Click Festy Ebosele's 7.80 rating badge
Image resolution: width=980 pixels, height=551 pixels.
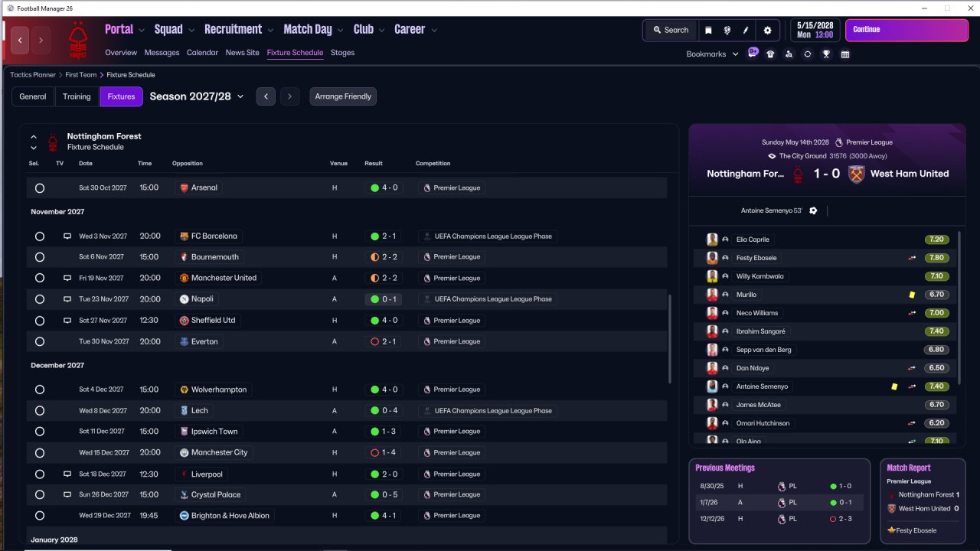tap(936, 258)
